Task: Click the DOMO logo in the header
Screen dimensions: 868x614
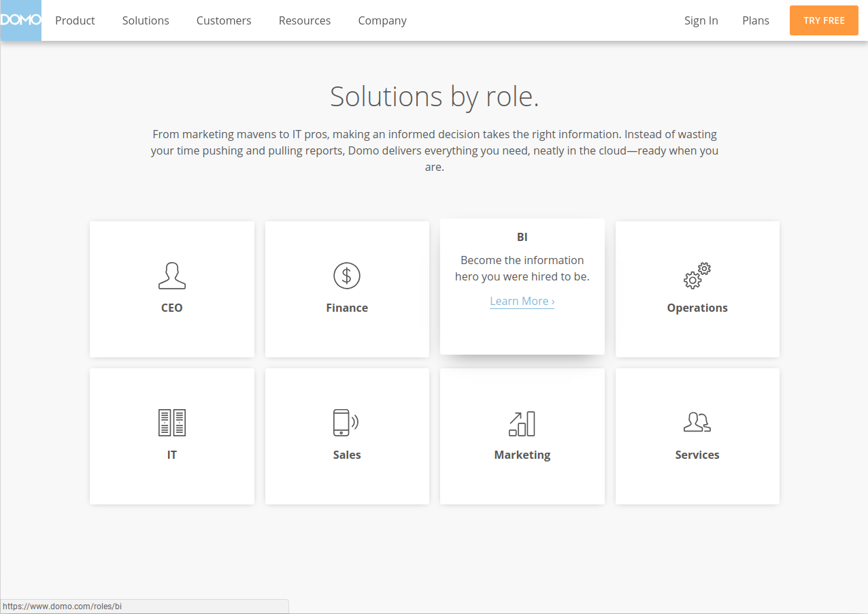Action: [20, 20]
